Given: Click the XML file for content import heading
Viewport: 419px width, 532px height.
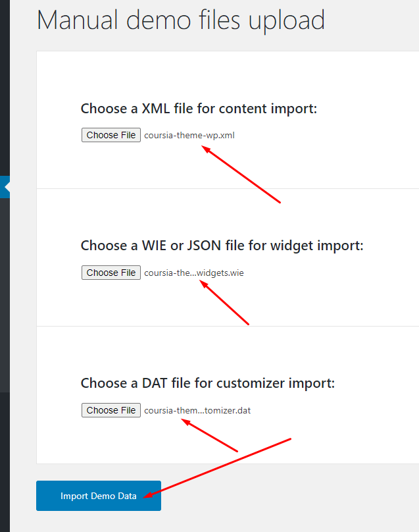Looking at the screenshot, I should (x=199, y=109).
